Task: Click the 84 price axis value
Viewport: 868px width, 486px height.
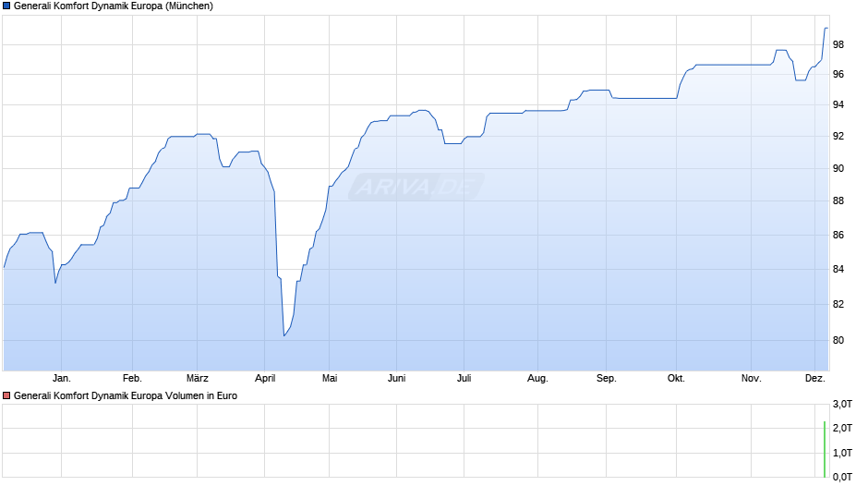Action: (x=838, y=269)
